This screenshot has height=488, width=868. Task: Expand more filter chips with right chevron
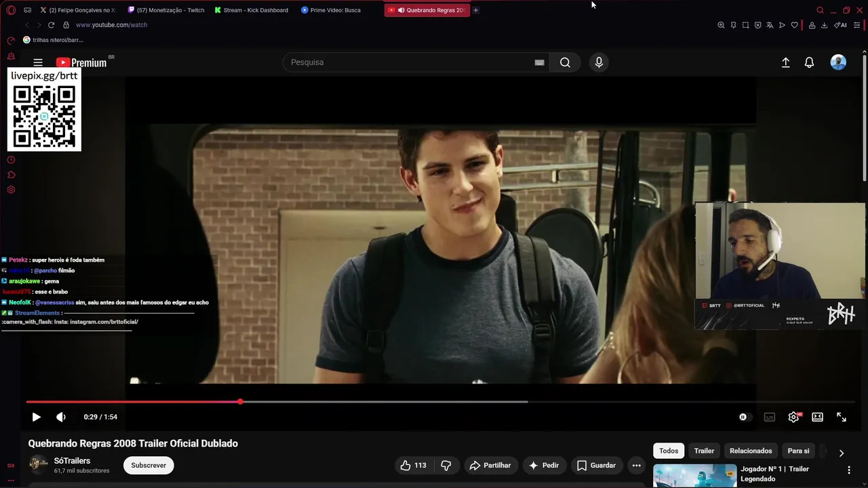841,453
